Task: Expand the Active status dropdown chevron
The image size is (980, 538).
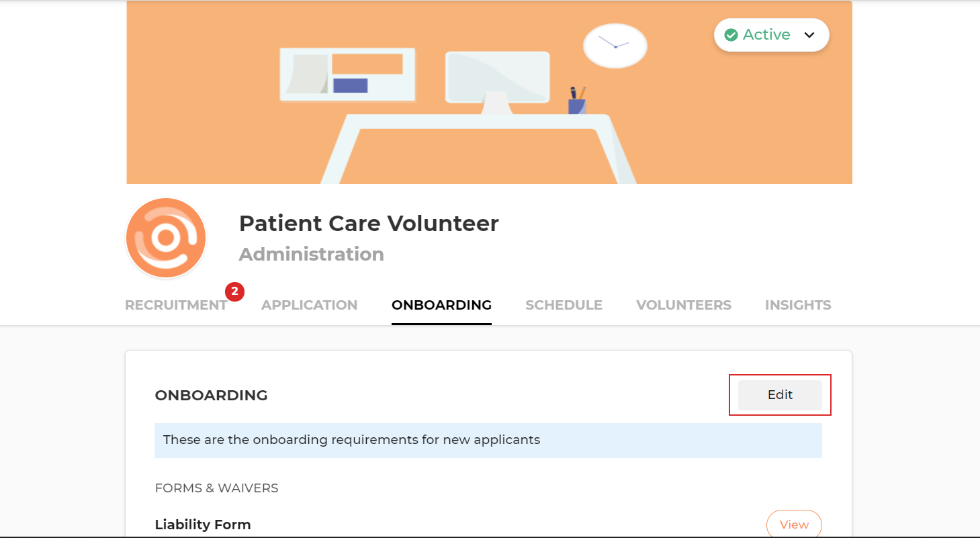Action: coord(809,35)
